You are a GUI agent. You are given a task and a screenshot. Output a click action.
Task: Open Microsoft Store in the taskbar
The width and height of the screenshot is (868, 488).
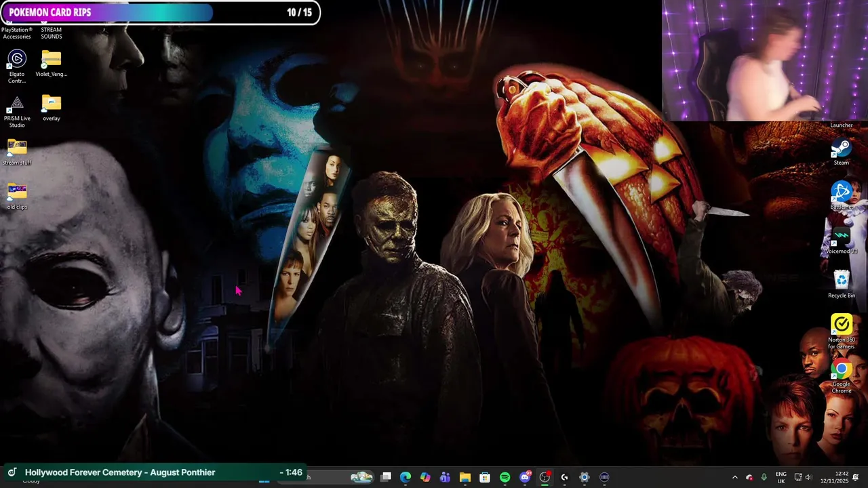tap(485, 477)
